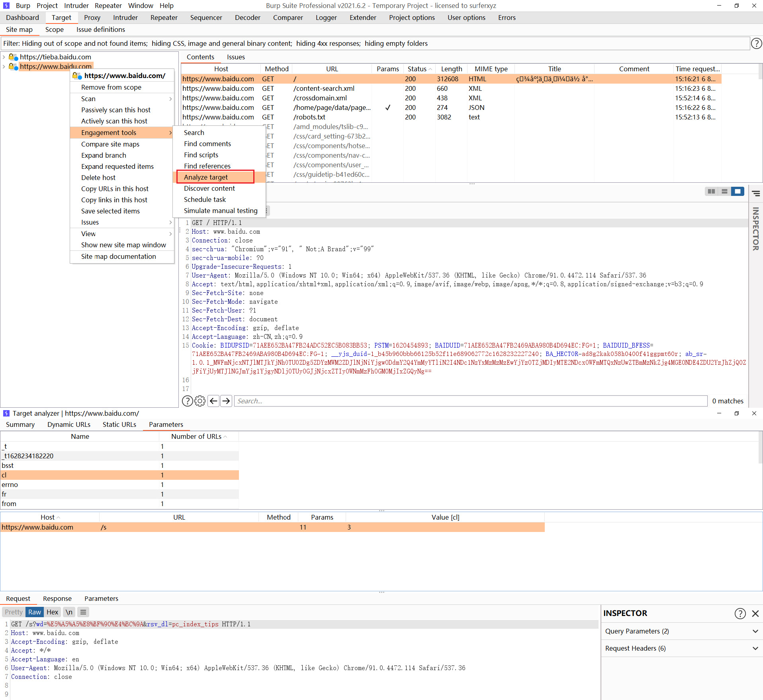
Task: Open View submenu in context menu
Action: (122, 234)
